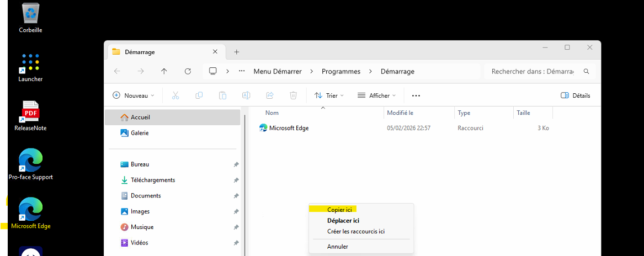Unpin Documents using its pin icon
The height and width of the screenshot is (256, 644).
click(x=236, y=196)
